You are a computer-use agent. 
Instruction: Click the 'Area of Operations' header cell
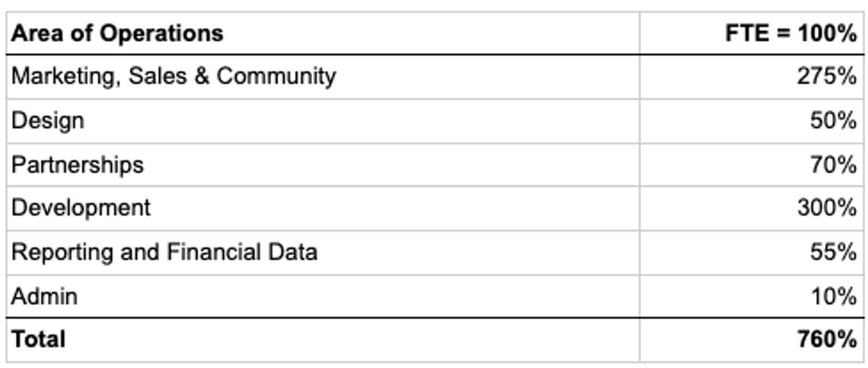(x=117, y=34)
